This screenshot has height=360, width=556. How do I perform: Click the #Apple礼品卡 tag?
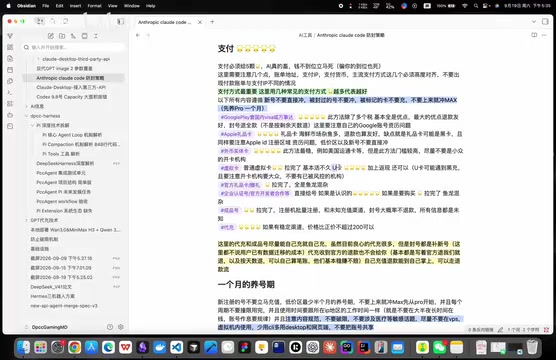tap(236, 134)
